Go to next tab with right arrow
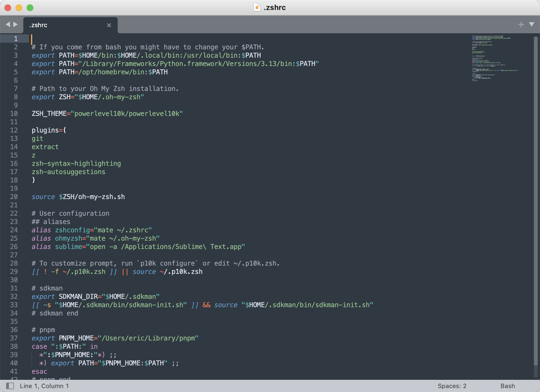The width and height of the screenshot is (540, 392). click(16, 24)
